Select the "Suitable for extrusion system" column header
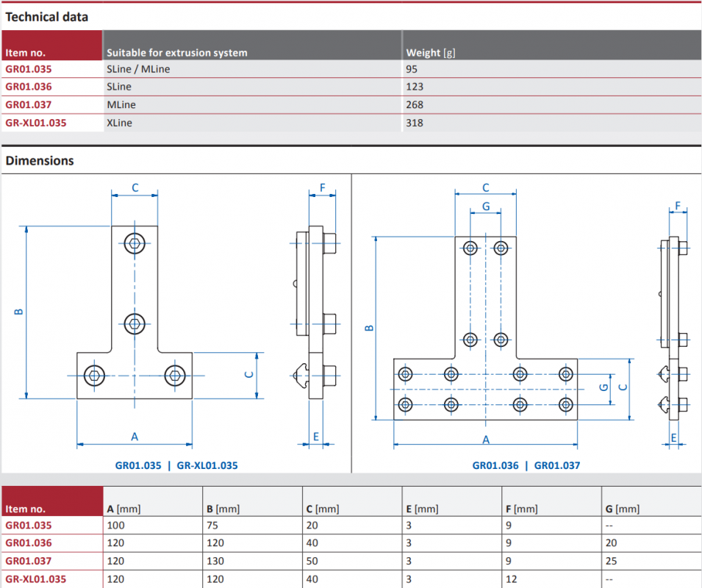The width and height of the screenshot is (702, 588). point(177,53)
